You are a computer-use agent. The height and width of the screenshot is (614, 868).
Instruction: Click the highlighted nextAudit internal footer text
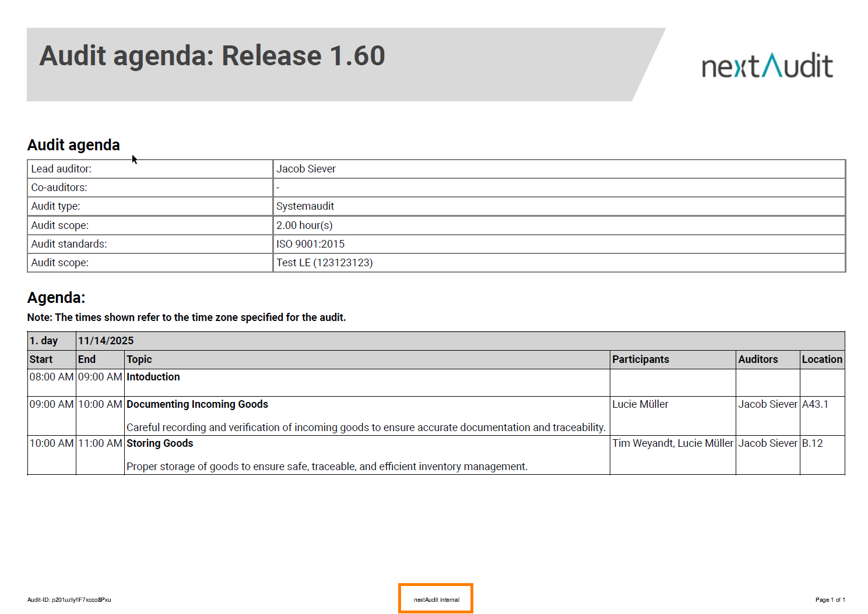tap(436, 599)
